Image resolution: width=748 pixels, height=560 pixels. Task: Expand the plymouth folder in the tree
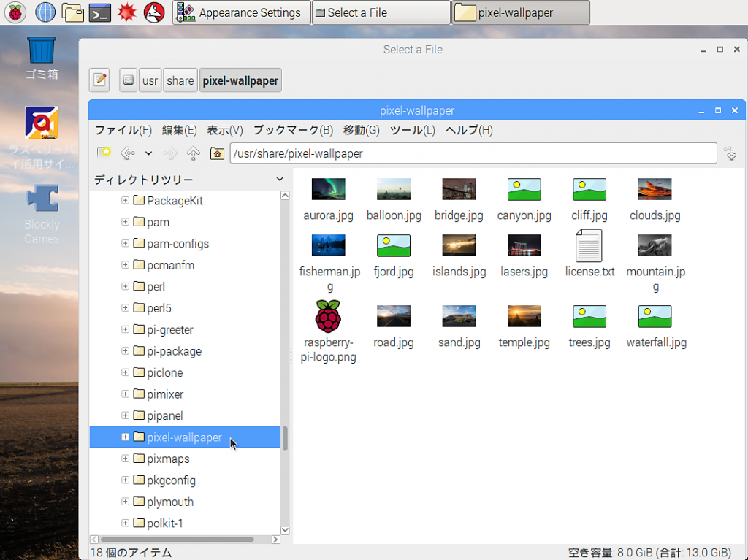click(x=125, y=502)
